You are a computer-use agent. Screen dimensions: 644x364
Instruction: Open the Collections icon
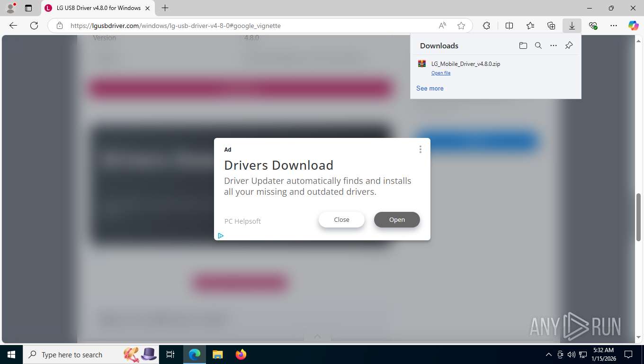tap(551, 26)
